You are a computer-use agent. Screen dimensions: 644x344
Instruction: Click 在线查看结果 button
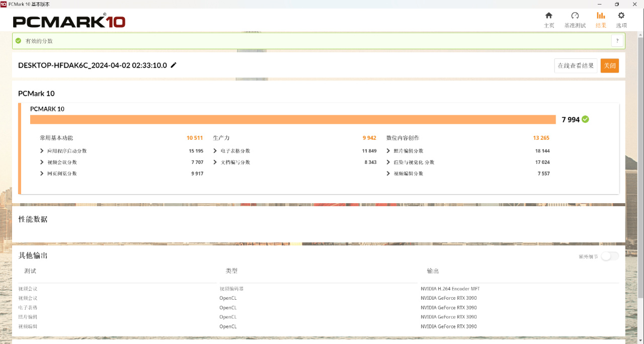[x=576, y=65]
